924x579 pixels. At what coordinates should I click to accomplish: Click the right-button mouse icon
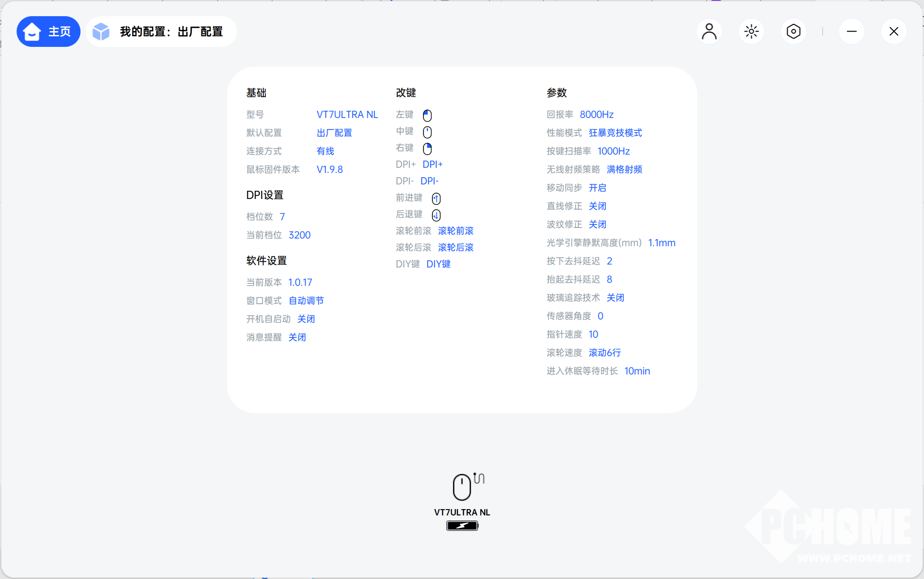(427, 149)
